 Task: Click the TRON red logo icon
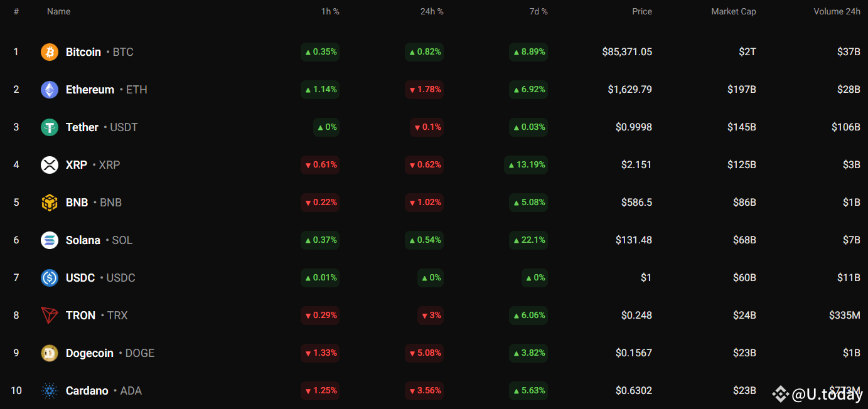(50, 316)
